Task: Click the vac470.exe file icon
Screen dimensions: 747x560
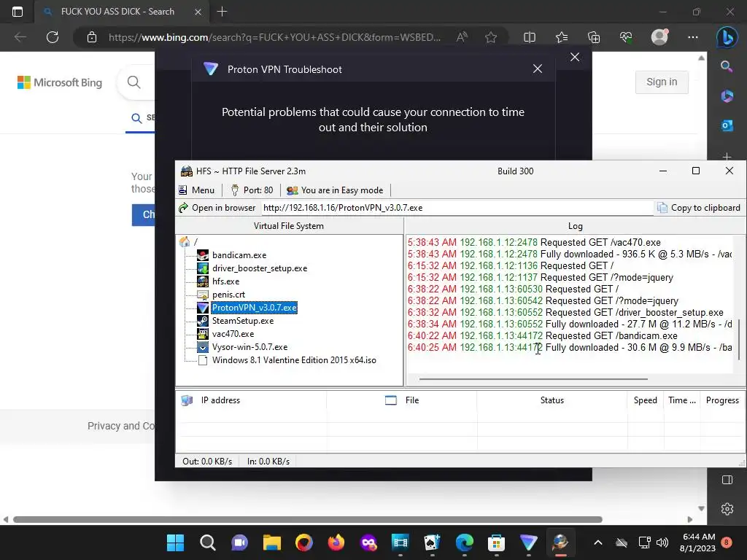Action: pyautogui.click(x=203, y=334)
